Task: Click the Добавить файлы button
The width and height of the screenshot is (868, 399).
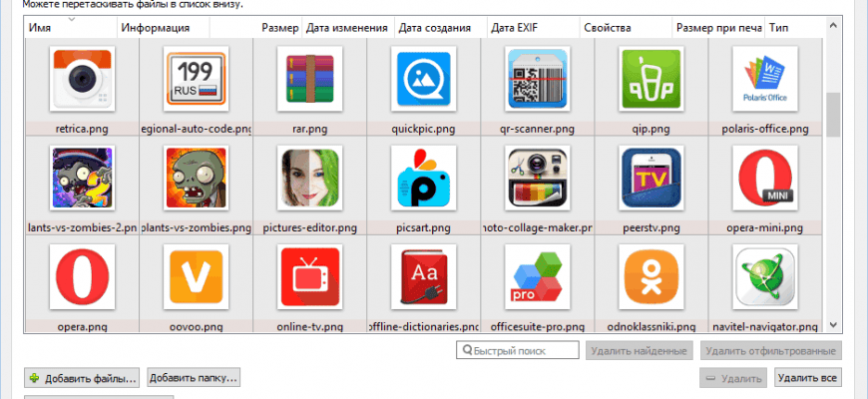Action: pos(82,378)
